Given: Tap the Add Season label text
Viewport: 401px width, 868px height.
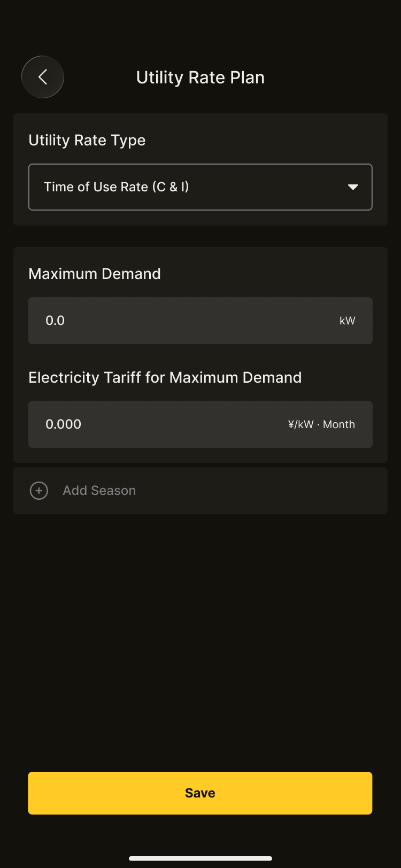Looking at the screenshot, I should (99, 491).
